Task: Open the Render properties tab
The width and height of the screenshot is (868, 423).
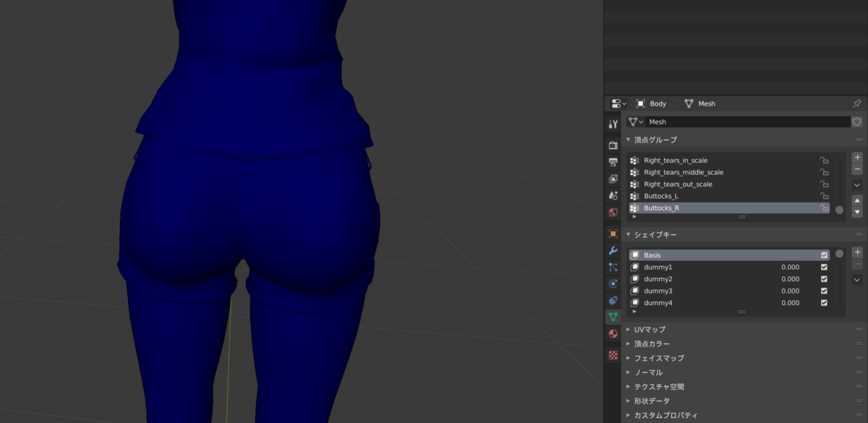Action: 613,145
